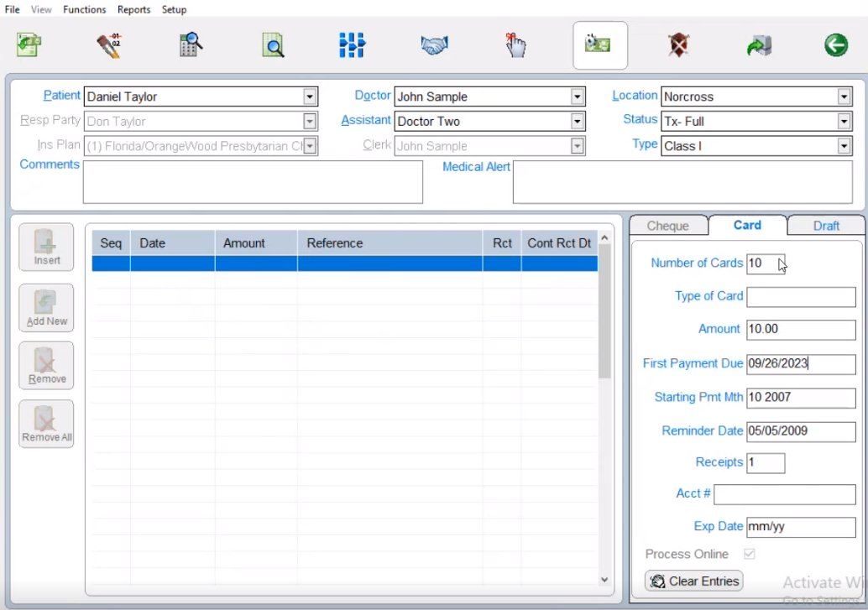Open the Doctor dropdown list
Image resolution: width=868 pixels, height=610 pixels.
click(577, 96)
